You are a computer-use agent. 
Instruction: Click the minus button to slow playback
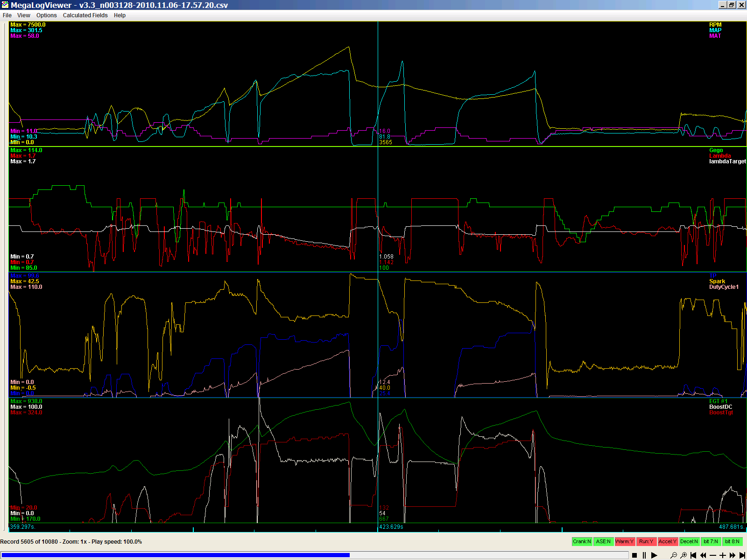713,555
